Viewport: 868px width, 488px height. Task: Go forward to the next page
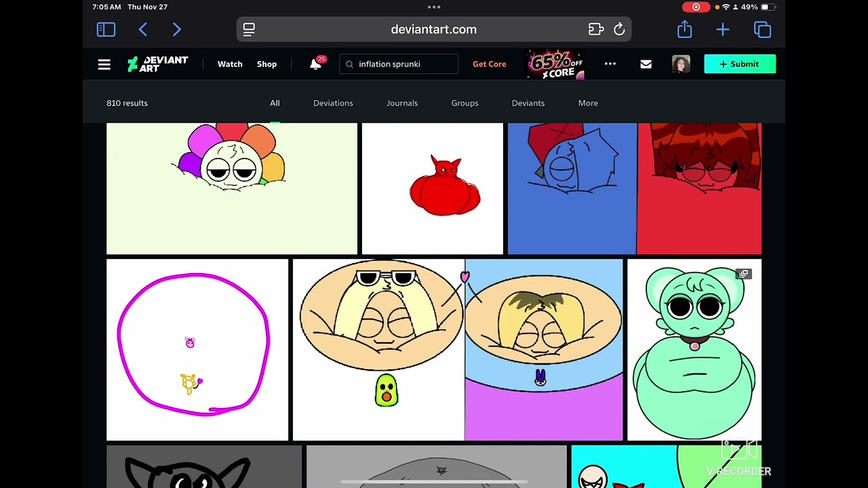(177, 29)
